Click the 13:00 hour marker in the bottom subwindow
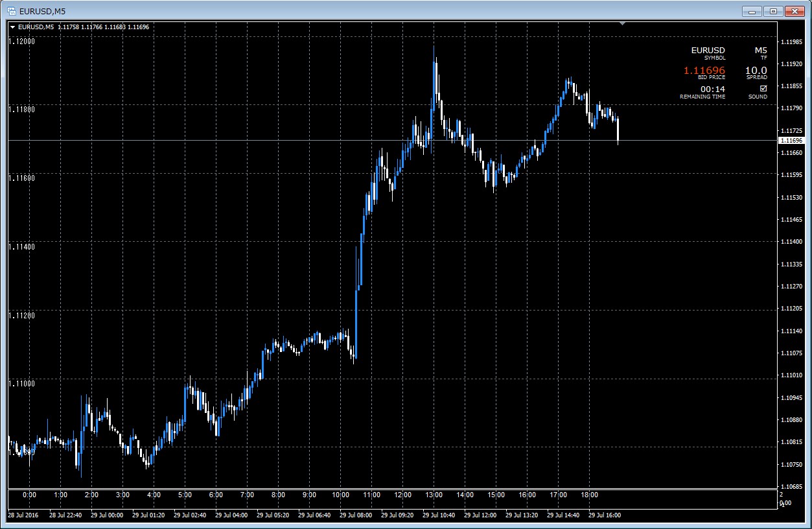The image size is (812, 529). [x=434, y=495]
